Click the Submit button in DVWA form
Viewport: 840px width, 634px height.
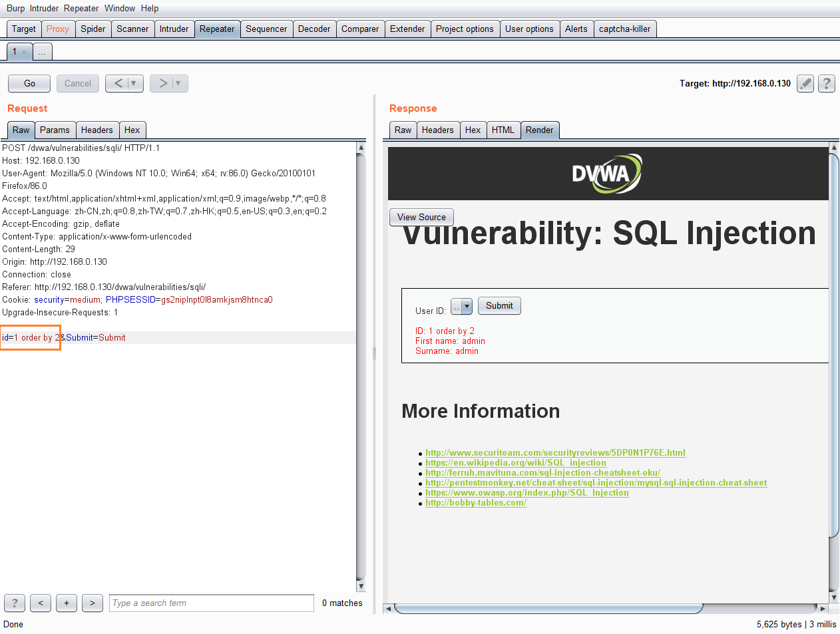point(499,305)
